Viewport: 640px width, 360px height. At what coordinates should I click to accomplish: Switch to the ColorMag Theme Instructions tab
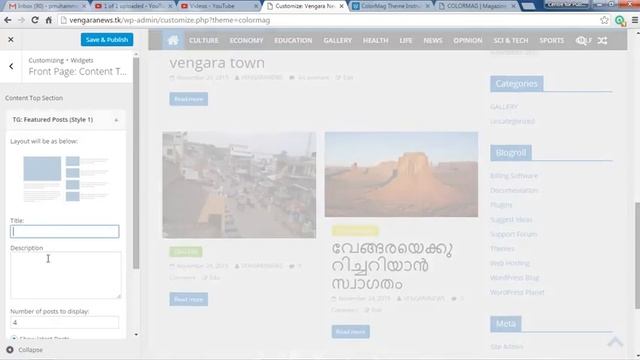[391, 6]
